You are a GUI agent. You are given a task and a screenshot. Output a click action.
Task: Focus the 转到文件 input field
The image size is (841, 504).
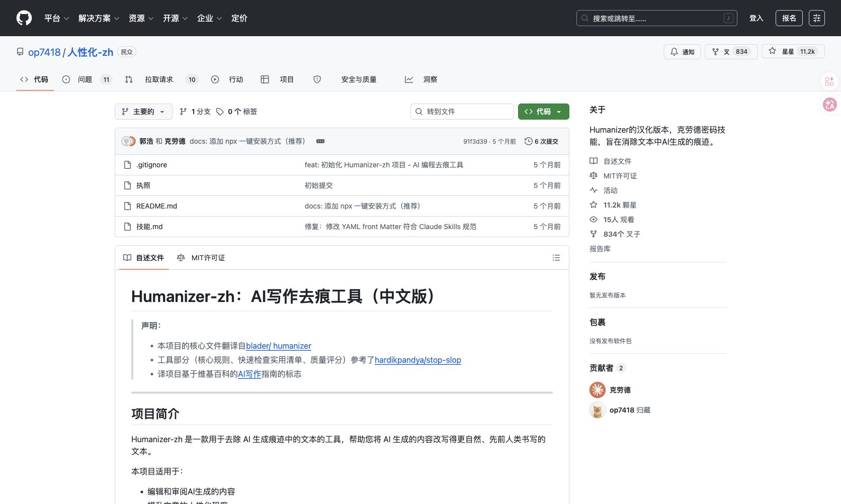(x=462, y=112)
